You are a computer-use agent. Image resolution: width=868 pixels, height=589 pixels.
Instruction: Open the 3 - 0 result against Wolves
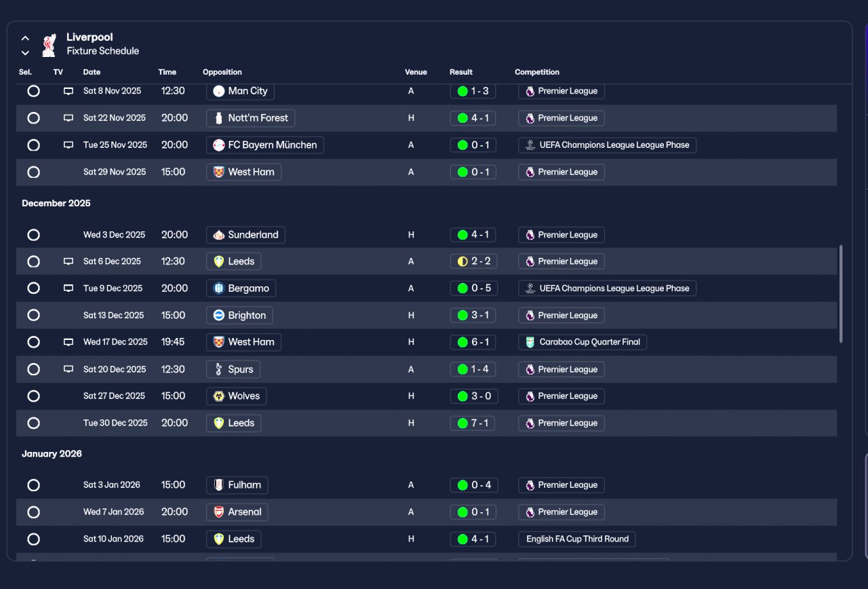click(473, 396)
